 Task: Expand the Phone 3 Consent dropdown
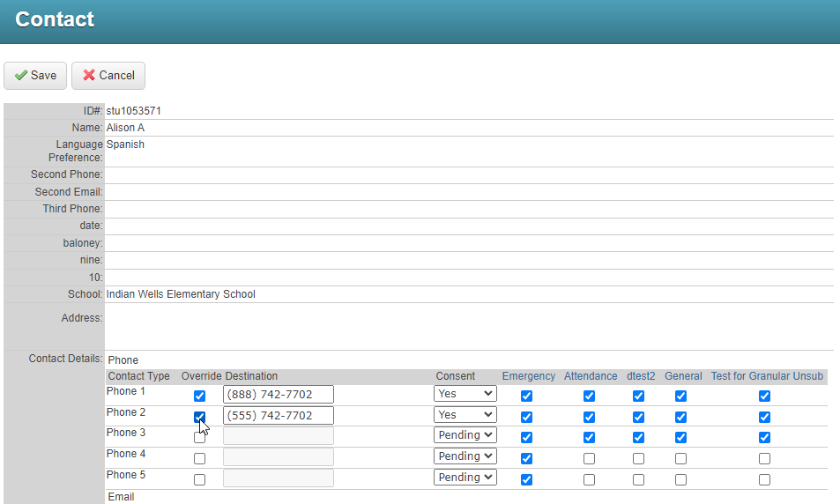pyautogui.click(x=465, y=435)
